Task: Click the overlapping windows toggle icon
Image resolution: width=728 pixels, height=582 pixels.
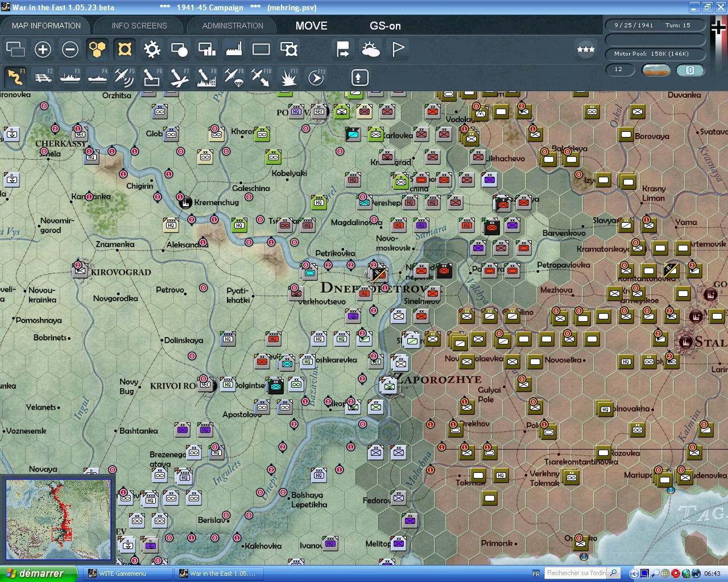Action: [15, 49]
